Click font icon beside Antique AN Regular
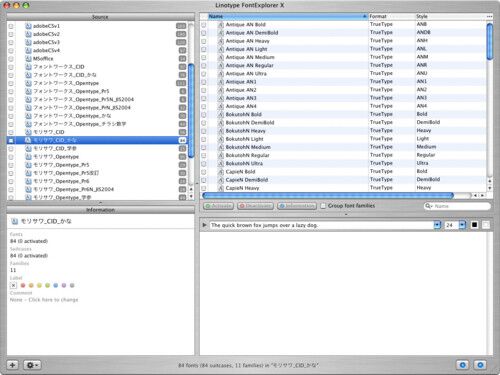500x375 pixels. click(x=220, y=65)
